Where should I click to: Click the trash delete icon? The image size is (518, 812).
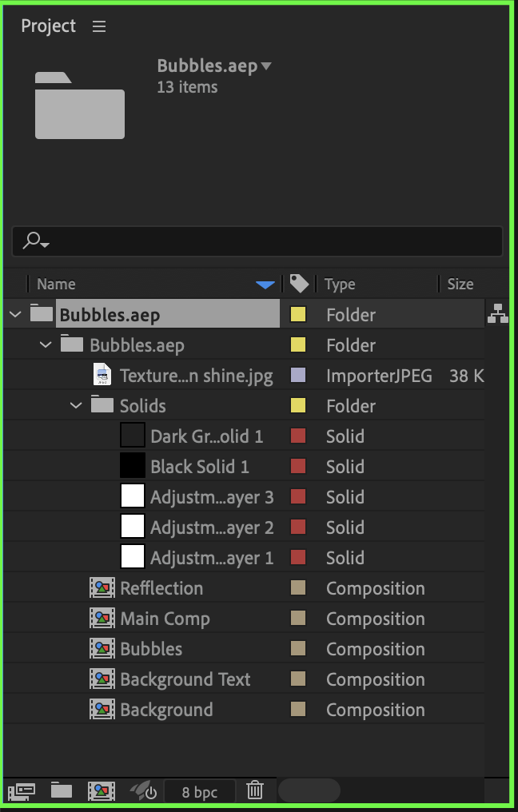pyautogui.click(x=255, y=791)
